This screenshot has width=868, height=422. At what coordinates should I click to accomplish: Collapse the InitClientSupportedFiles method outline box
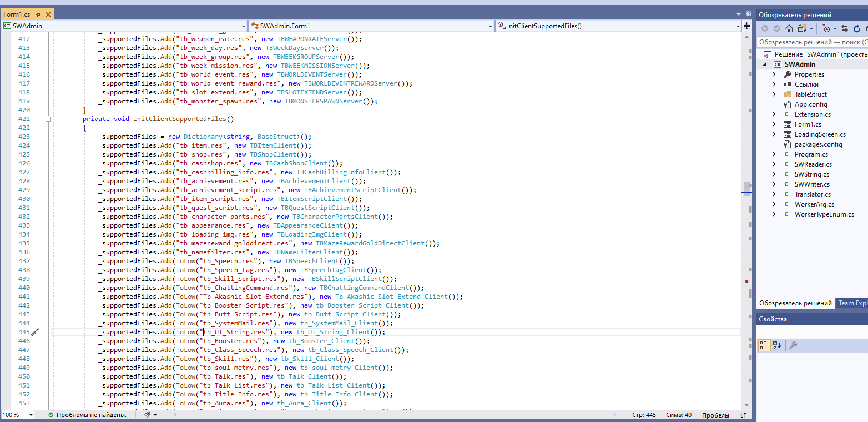tap(48, 119)
